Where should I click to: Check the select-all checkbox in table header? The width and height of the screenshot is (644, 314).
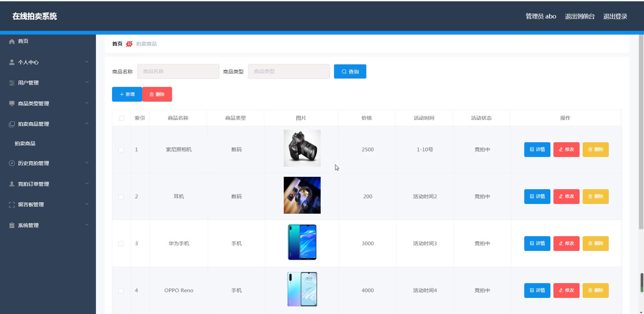coord(121,118)
